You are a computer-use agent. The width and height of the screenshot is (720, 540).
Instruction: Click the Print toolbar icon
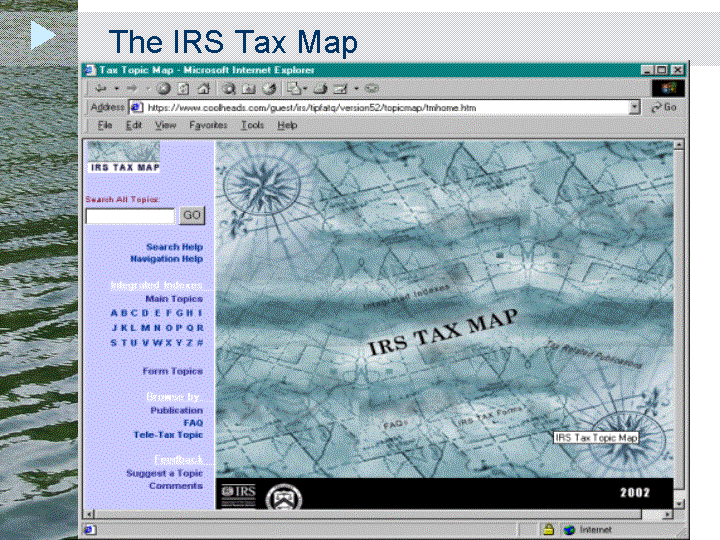tap(320, 88)
